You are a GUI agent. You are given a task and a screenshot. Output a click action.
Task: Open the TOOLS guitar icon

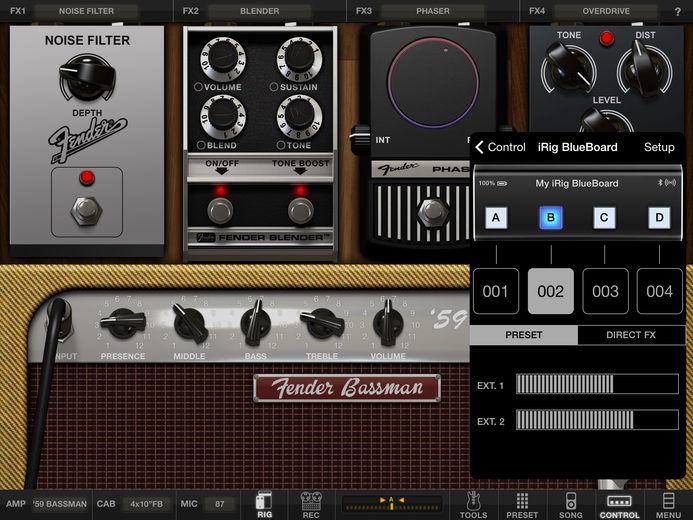click(473, 505)
